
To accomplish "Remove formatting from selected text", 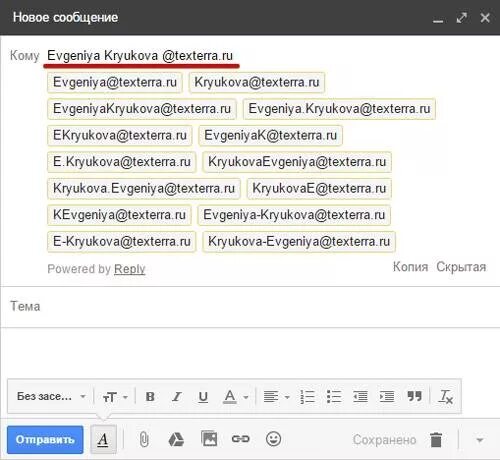I will pyautogui.click(x=446, y=397).
